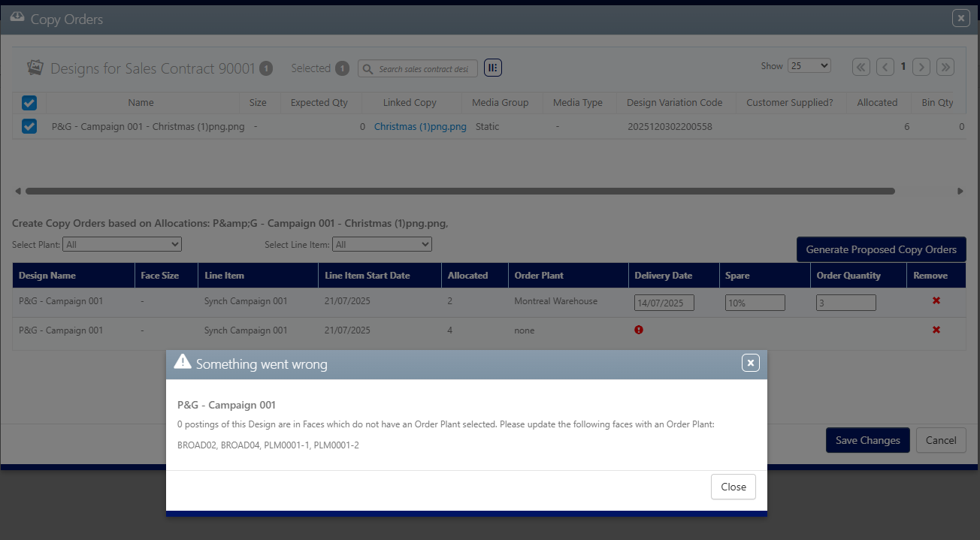Click the Order Quantity input field

click(x=845, y=303)
